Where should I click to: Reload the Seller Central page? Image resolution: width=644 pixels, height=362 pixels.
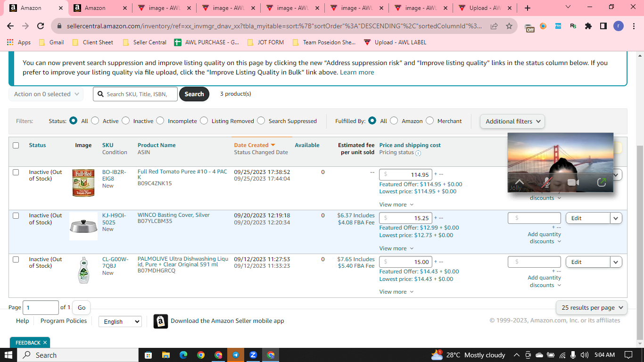pyautogui.click(x=41, y=26)
